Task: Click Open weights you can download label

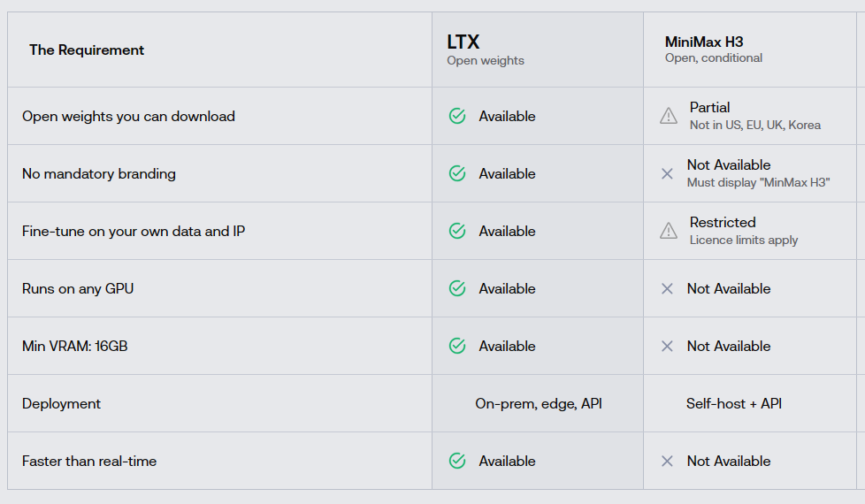Action: pyautogui.click(x=128, y=117)
